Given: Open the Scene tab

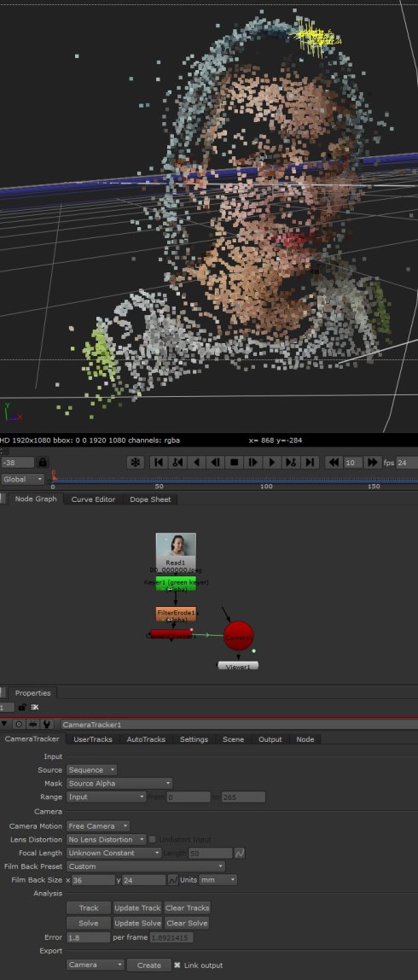Looking at the screenshot, I should 233,739.
